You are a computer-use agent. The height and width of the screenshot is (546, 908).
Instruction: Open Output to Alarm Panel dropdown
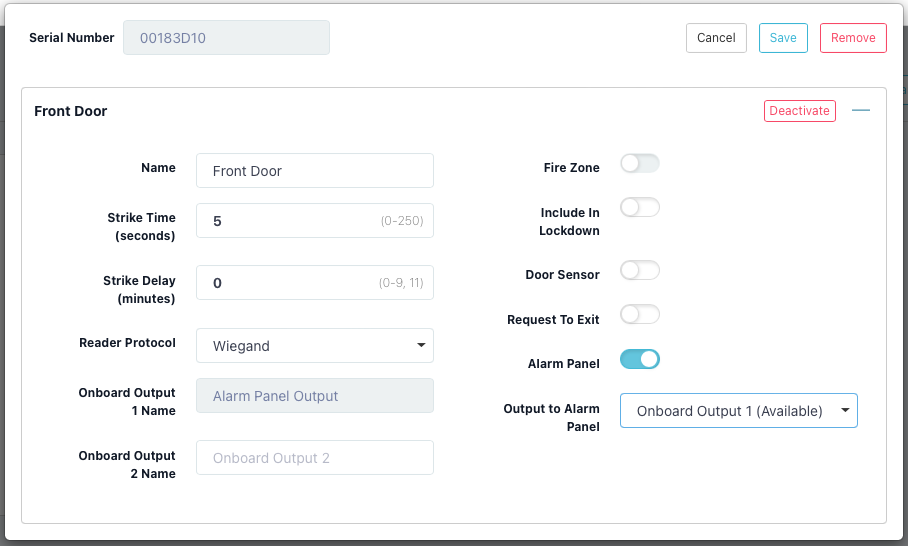click(x=739, y=411)
